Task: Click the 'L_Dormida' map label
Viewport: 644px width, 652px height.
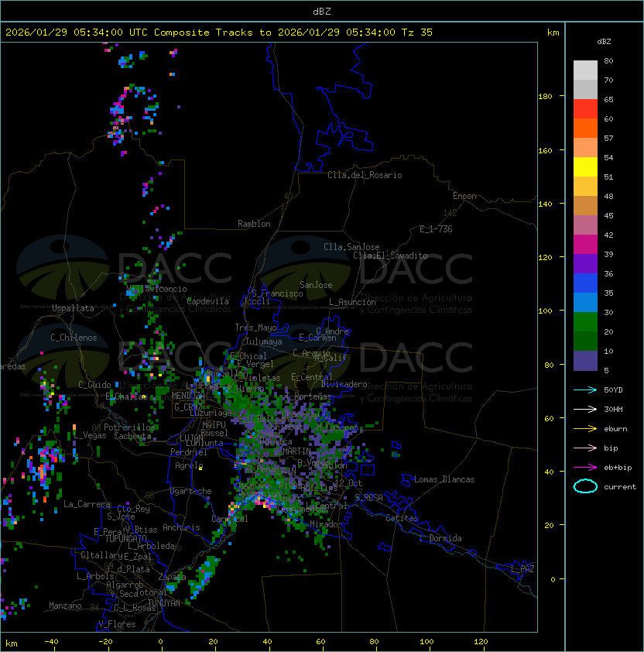Action: (x=440, y=538)
